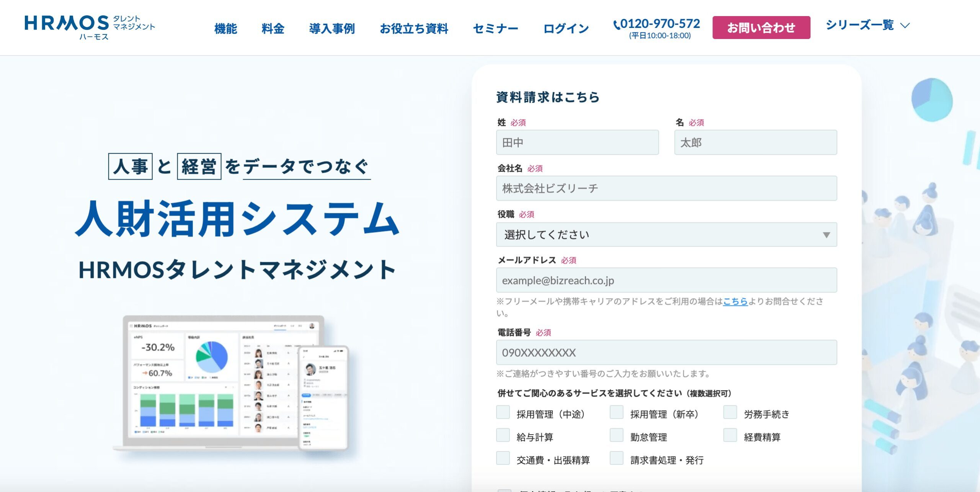The image size is (980, 492).
Task: Check the 給与計算 checkbox
Action: 503,435
